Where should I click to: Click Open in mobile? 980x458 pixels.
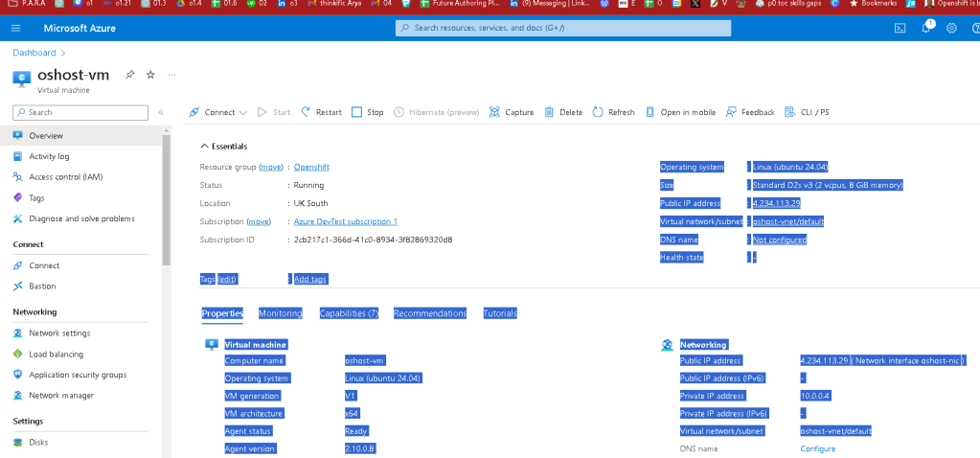[x=680, y=112]
